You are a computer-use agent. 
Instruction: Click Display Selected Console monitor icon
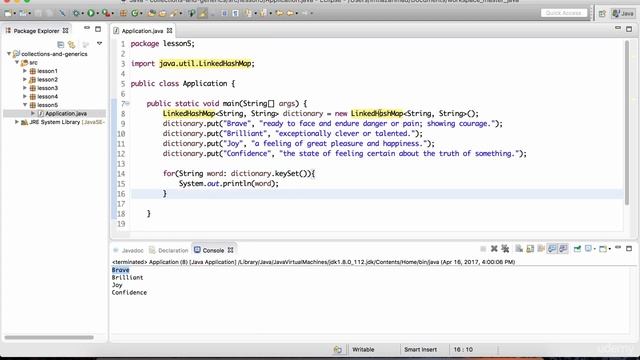[589, 249]
